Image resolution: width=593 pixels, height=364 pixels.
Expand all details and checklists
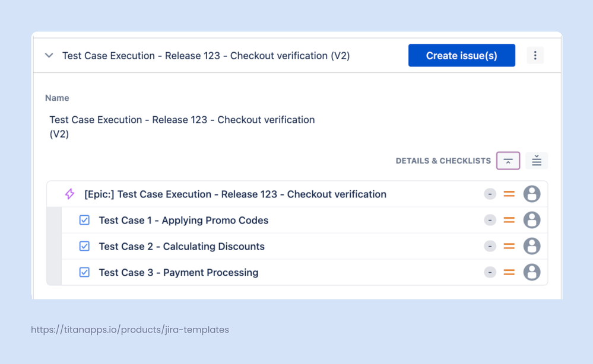pyautogui.click(x=537, y=160)
